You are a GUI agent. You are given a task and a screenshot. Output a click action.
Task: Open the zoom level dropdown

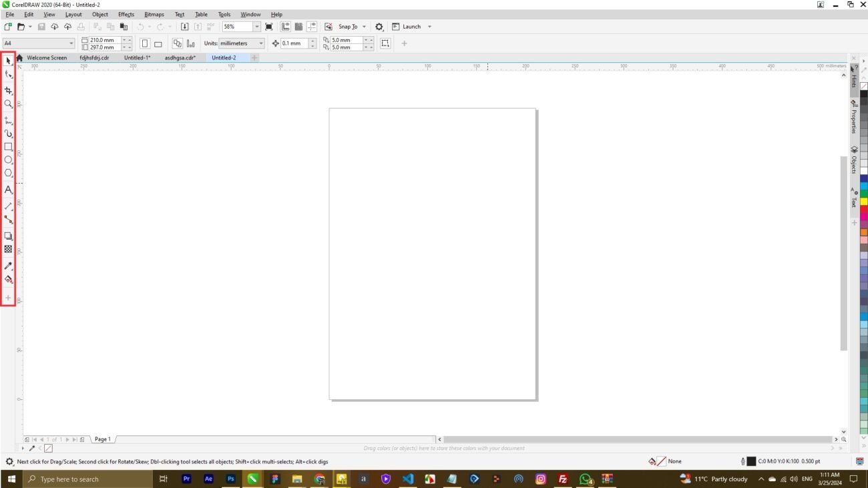[x=257, y=27]
